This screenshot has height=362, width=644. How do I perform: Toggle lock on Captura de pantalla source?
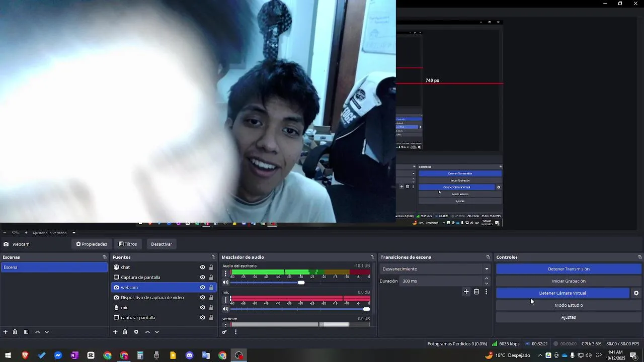[211, 278]
